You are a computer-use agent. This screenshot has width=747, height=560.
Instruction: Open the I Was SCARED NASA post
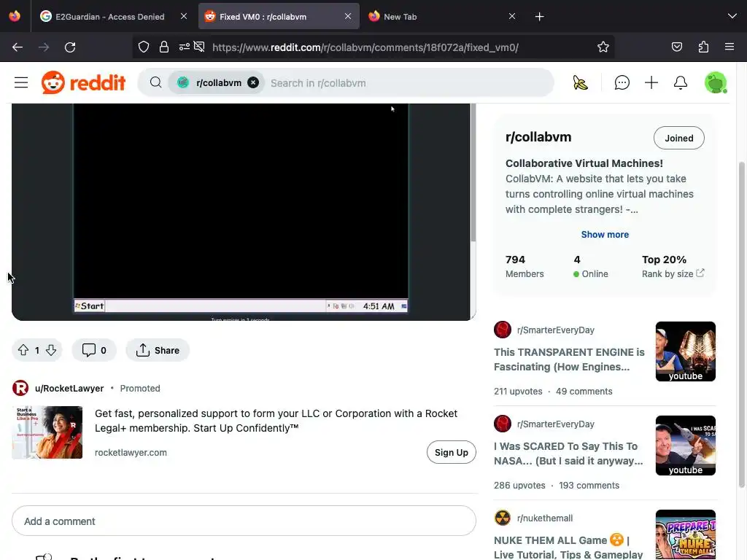pos(568,454)
